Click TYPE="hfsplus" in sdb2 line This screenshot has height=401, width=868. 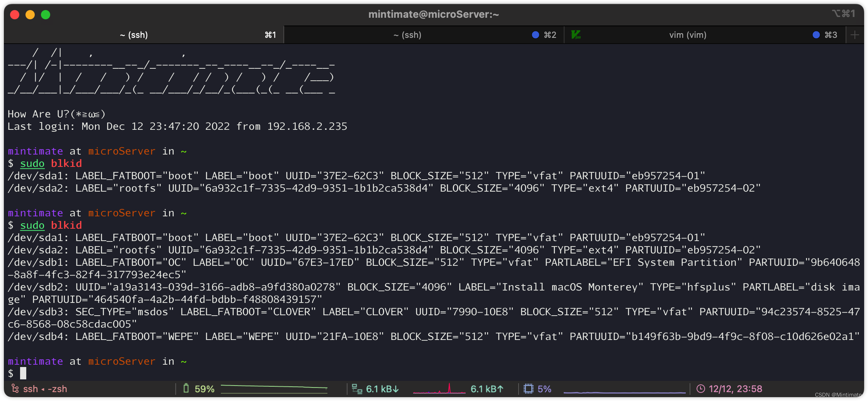(x=693, y=287)
